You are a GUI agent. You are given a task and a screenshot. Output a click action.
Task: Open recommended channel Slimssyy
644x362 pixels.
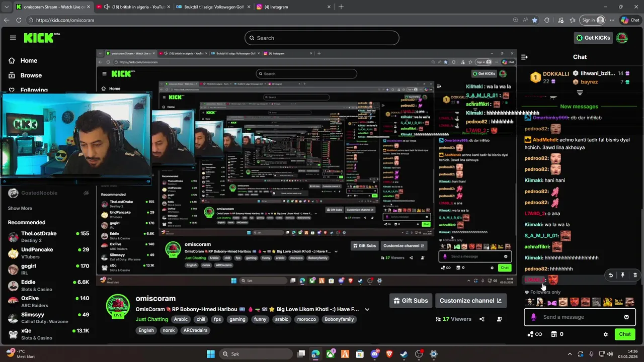click(x=48, y=318)
